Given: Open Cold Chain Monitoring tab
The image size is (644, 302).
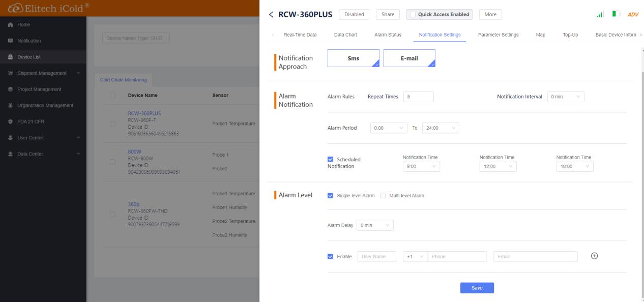Looking at the screenshot, I should (x=123, y=80).
